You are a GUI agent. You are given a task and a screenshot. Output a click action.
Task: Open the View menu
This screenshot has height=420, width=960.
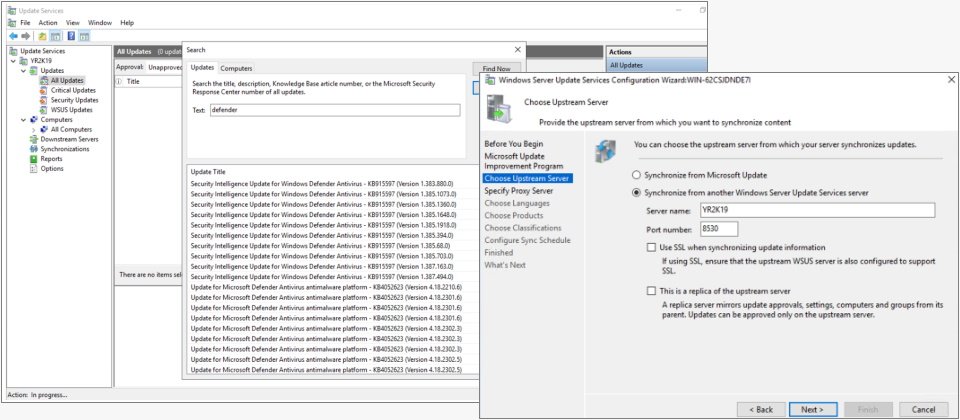[73, 23]
